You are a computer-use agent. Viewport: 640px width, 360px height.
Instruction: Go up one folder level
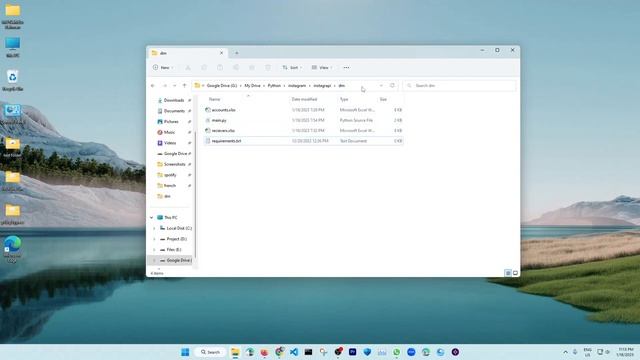(x=184, y=86)
